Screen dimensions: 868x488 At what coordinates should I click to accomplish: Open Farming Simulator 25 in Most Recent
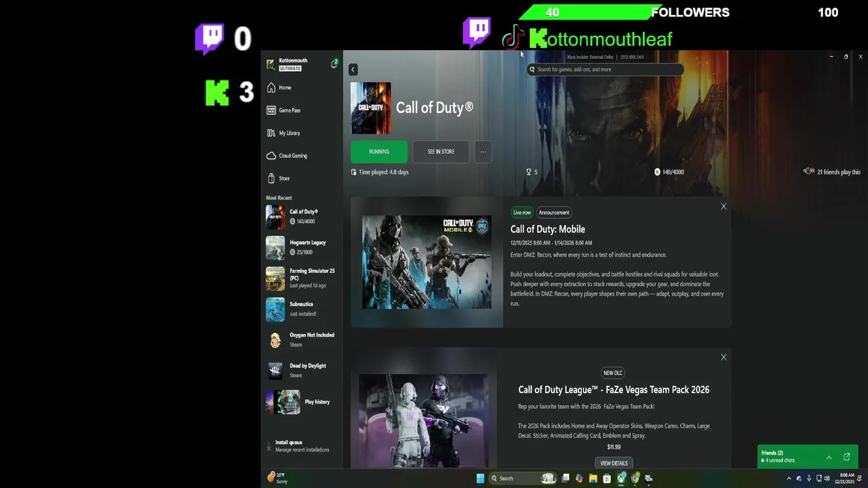click(x=302, y=278)
